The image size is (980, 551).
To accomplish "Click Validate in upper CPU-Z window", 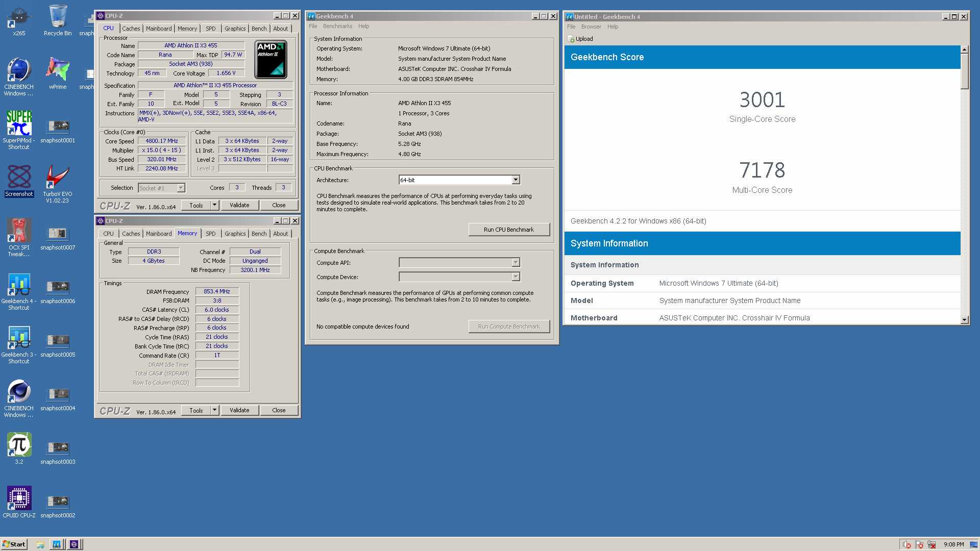I will (239, 205).
